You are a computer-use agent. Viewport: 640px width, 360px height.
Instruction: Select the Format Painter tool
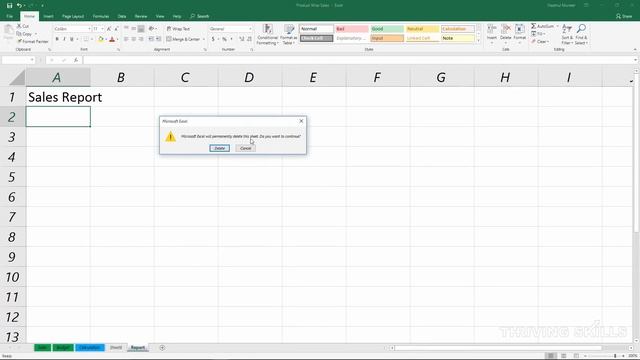pyautogui.click(x=33, y=41)
